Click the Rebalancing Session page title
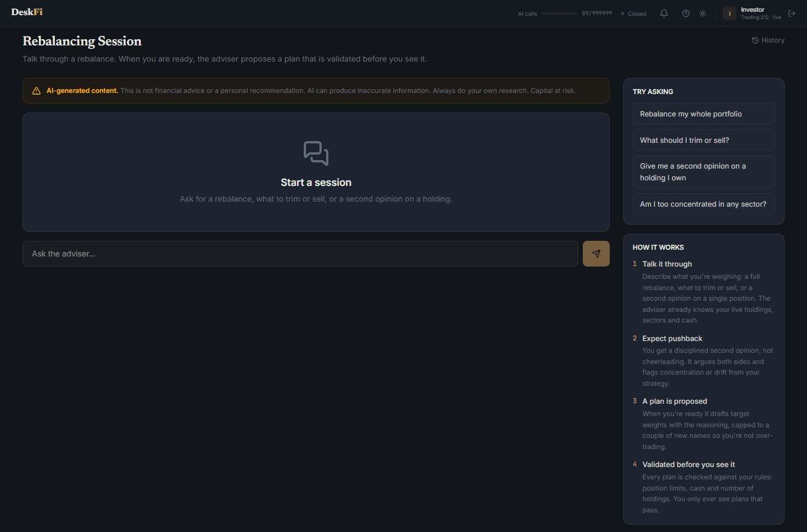 pyautogui.click(x=82, y=41)
